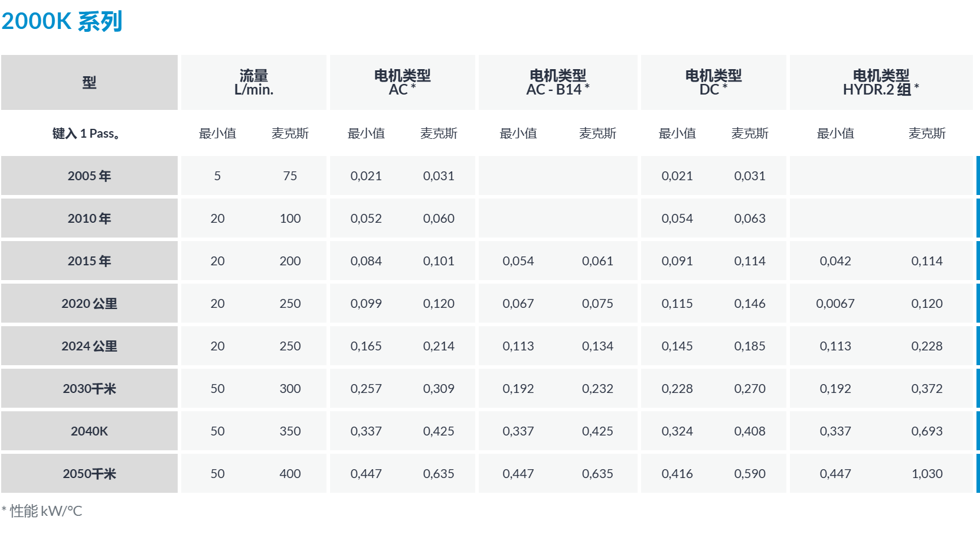Click the 2024 公里 model cell
Viewport: 980px width, 533px height.
click(89, 346)
